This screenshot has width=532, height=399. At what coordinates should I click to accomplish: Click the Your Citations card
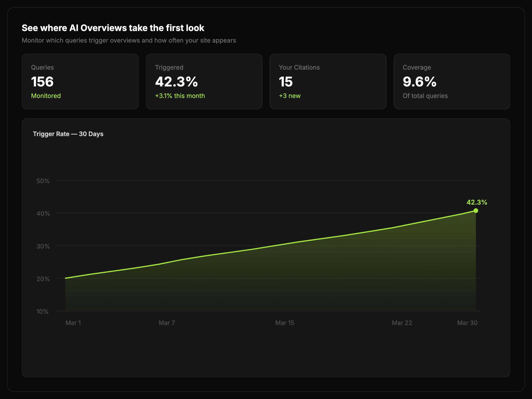click(328, 81)
